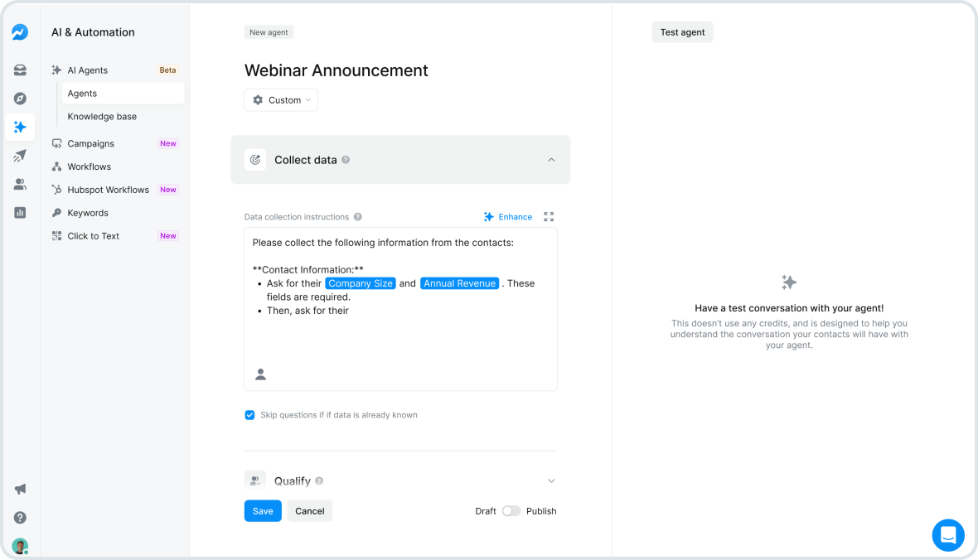Image resolution: width=978 pixels, height=560 pixels.
Task: Open the contacts icon in left sidebar
Action: pos(19,184)
